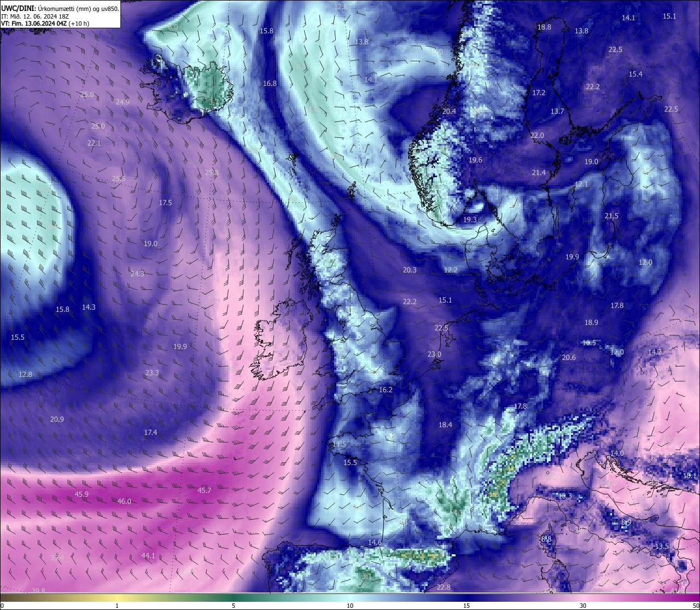This screenshot has height=610, width=700.
Task: Click the 39.4 value label
Action: 57,557
